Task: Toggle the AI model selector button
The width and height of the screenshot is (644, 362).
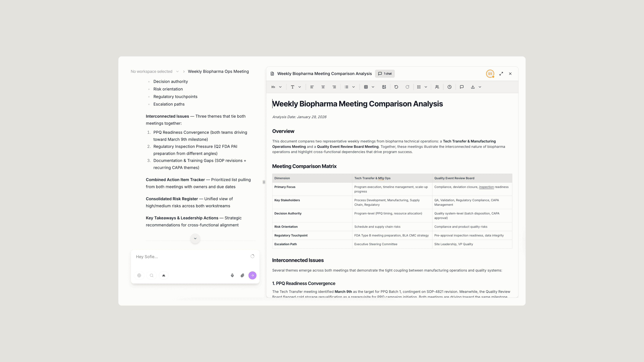Action: click(164, 275)
